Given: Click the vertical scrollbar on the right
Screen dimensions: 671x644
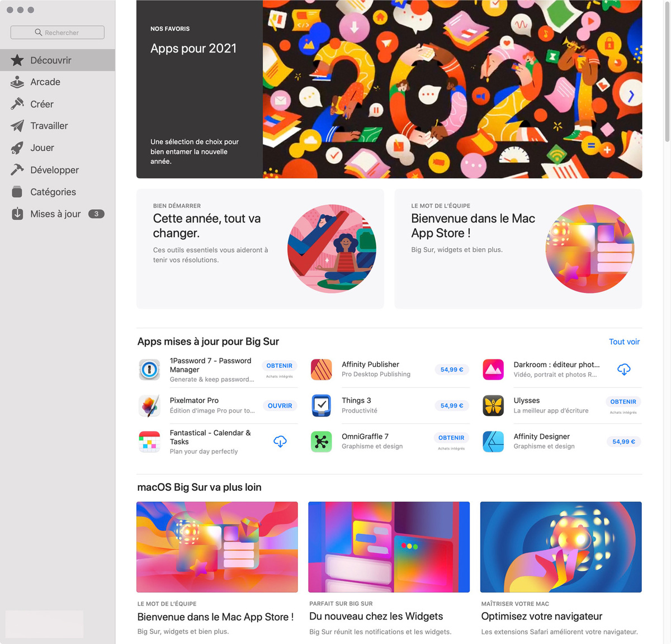Looking at the screenshot, I should 667,73.
